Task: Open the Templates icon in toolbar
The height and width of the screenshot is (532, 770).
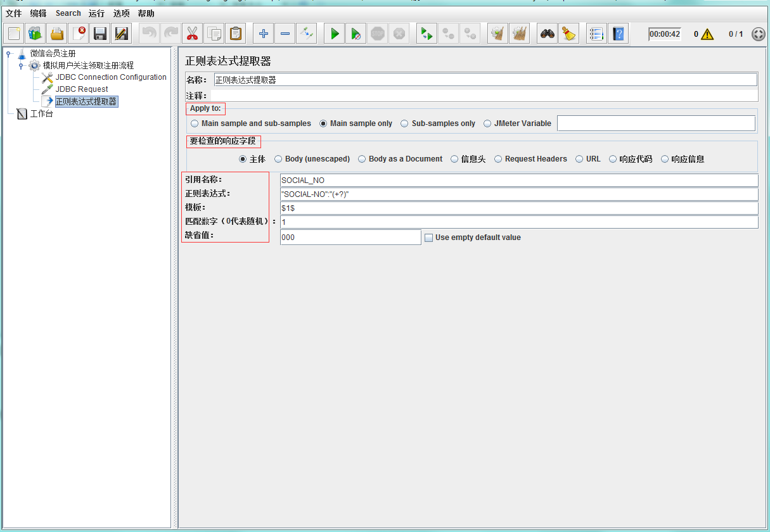Action: tap(35, 34)
